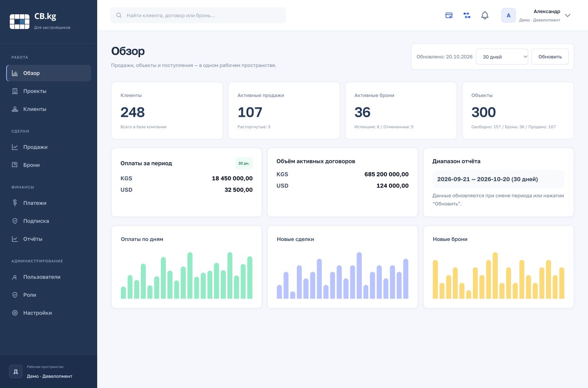Click the booking icon beside Брони
588x388 pixels.
point(15,165)
